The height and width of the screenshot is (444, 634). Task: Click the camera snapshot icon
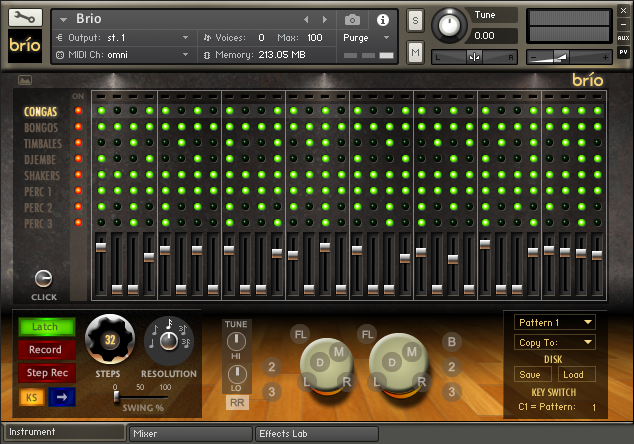point(352,19)
